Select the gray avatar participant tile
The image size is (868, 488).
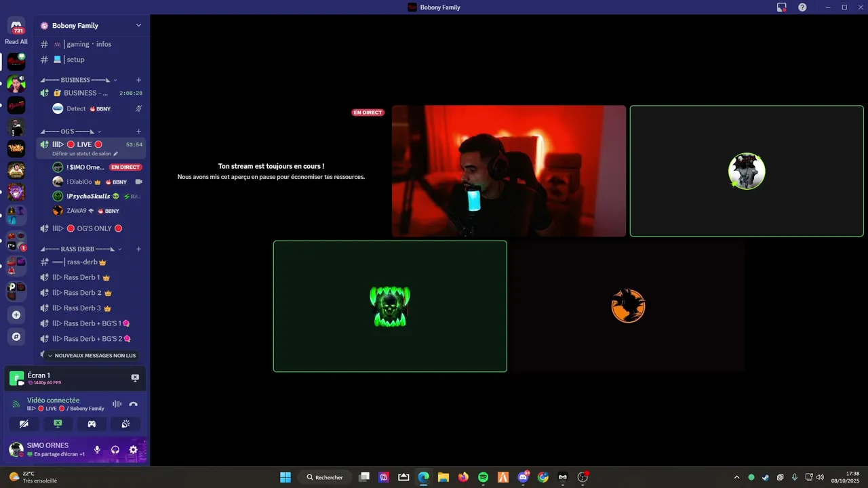[747, 171]
